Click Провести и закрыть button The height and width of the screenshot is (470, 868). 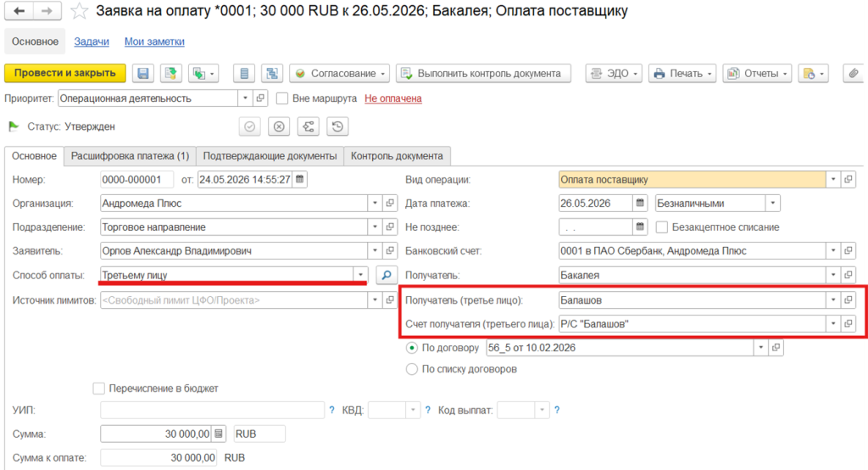pos(65,73)
